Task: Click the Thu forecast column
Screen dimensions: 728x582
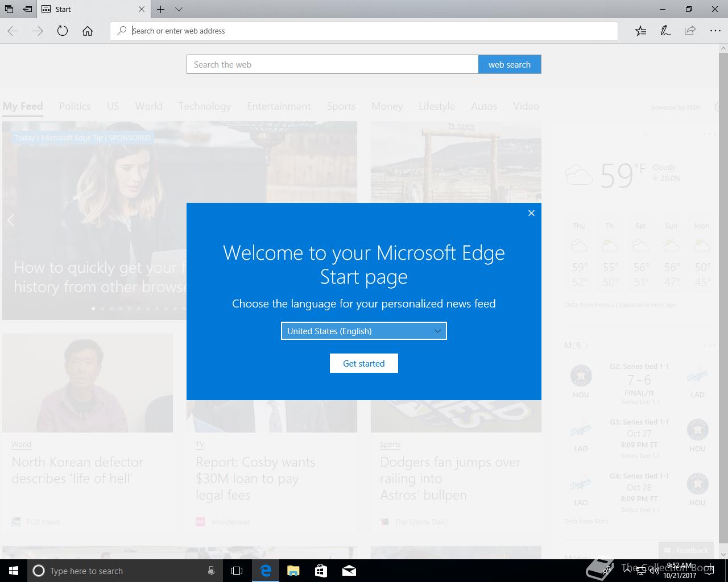Action: click(580, 255)
